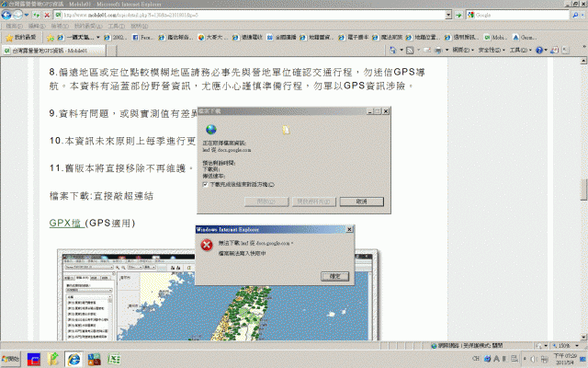Open the 魔法家族 favorites bar bookmark
This screenshot has height=368, width=588.
point(387,38)
